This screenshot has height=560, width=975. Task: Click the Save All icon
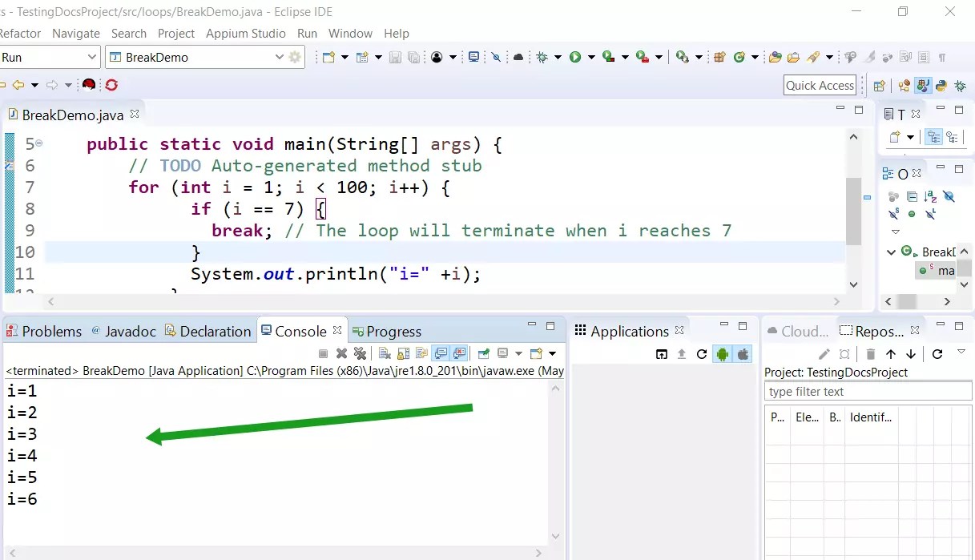point(413,57)
